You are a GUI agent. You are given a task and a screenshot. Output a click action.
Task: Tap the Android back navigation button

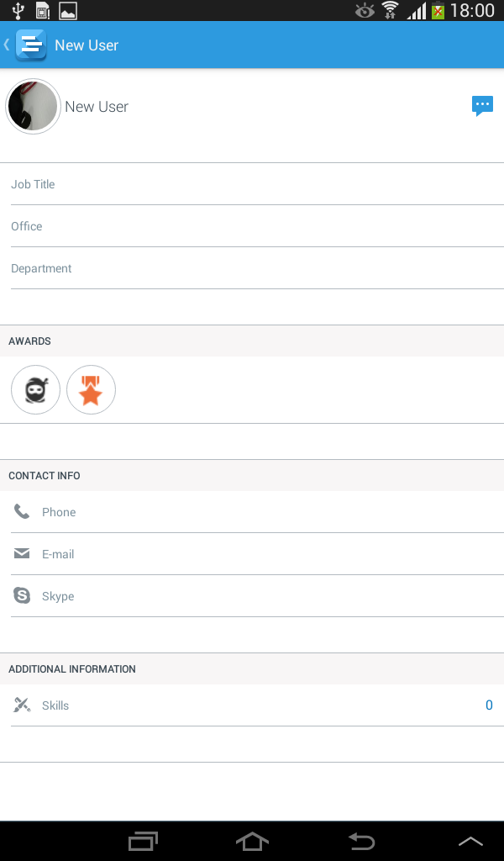(x=362, y=841)
